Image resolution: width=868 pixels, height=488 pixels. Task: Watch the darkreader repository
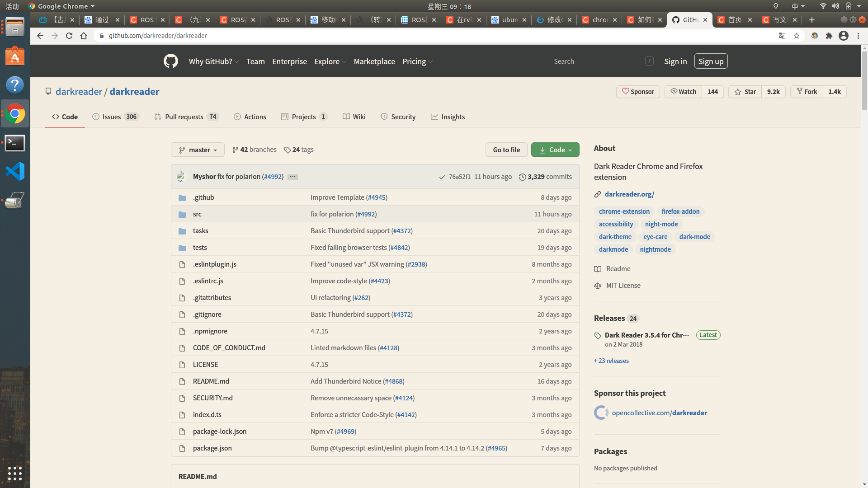pos(683,92)
